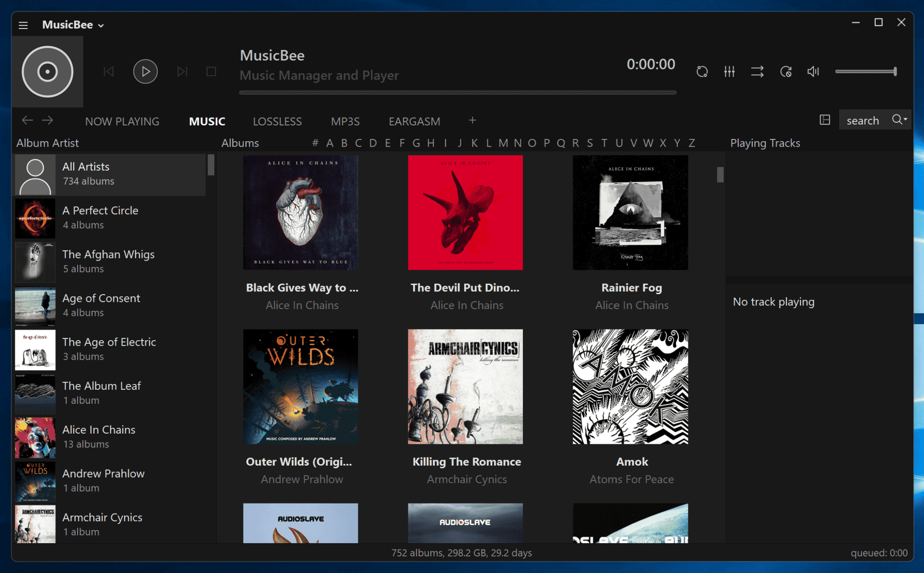Select the Amok album by Atoms For Peace
This screenshot has width=924, height=573.
coord(631,387)
